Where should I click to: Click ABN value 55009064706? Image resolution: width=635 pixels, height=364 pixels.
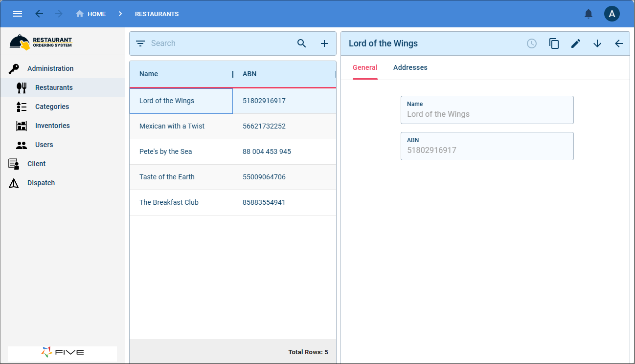pos(264,177)
